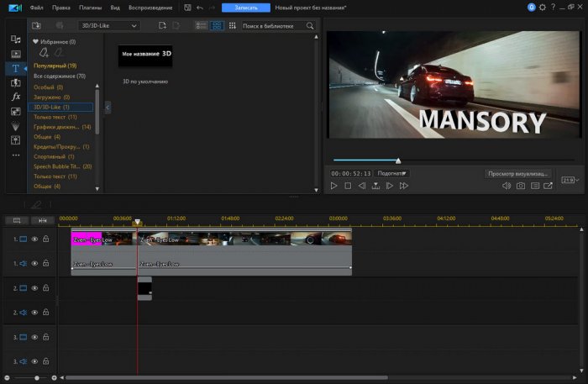Toggle visibility eye of audio track 3
588x384 pixels.
[x=34, y=360]
